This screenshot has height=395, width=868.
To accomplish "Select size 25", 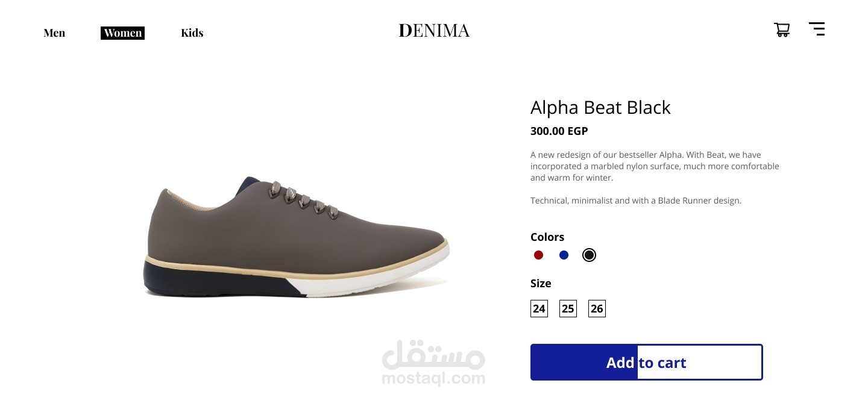I will (x=568, y=309).
